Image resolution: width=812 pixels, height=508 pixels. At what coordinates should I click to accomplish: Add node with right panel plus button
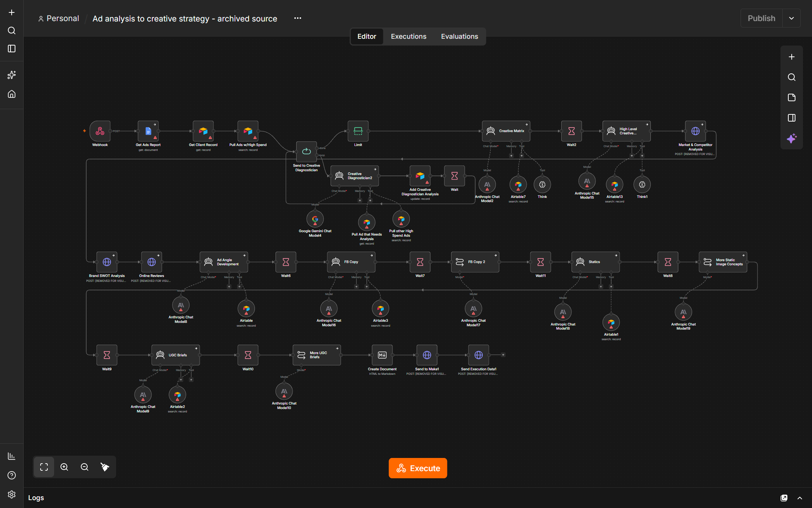tap(792, 57)
